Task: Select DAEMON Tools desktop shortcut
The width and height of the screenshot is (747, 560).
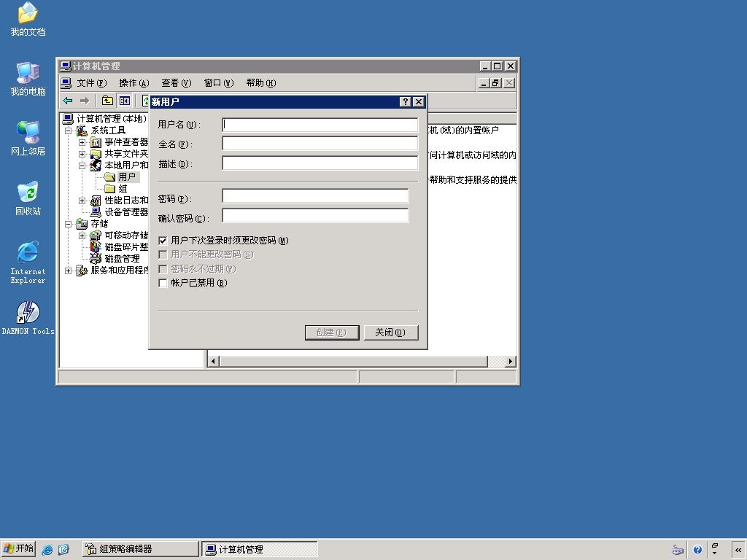Action: pos(28,318)
